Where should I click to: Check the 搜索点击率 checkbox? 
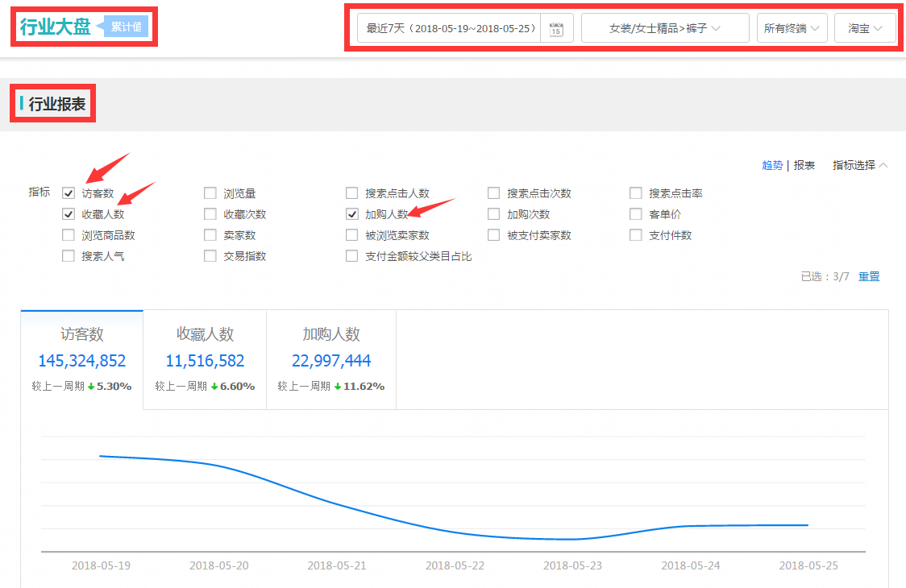[636, 193]
